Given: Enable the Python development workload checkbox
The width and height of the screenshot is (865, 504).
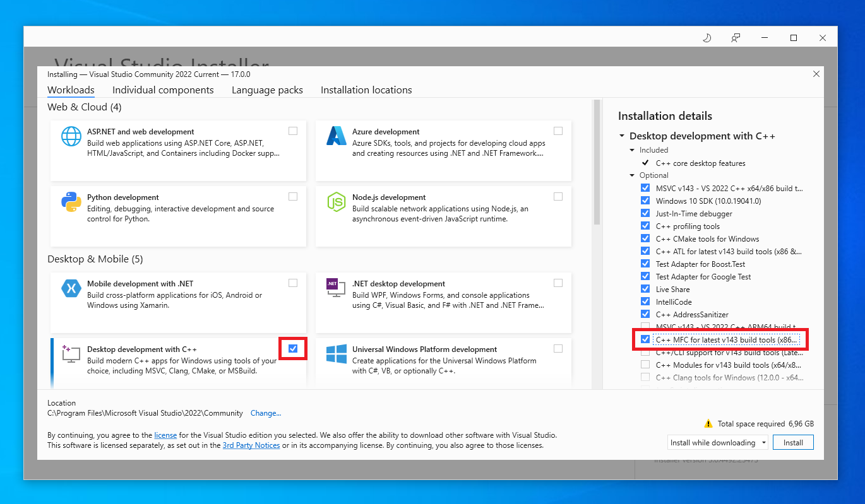Looking at the screenshot, I should (293, 197).
